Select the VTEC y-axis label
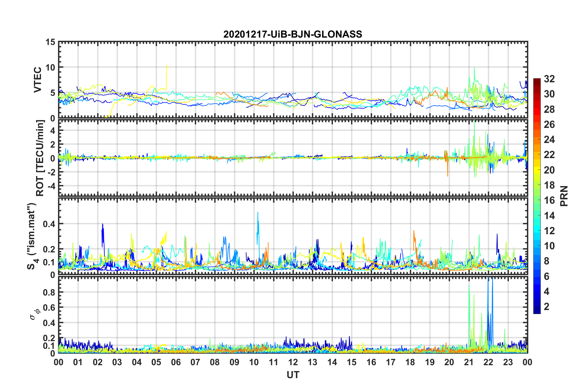 pyautogui.click(x=38, y=80)
